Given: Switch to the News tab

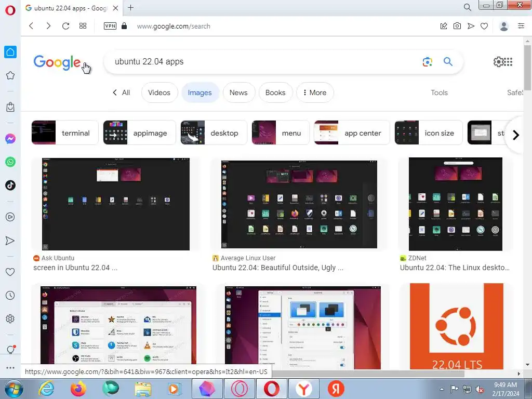Looking at the screenshot, I should (238, 92).
